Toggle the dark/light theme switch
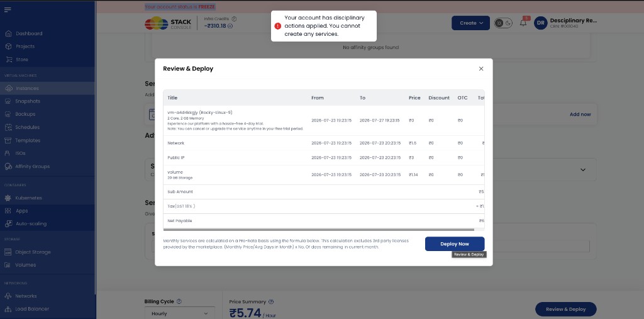Viewport: 644px width, 319px height. (x=503, y=23)
